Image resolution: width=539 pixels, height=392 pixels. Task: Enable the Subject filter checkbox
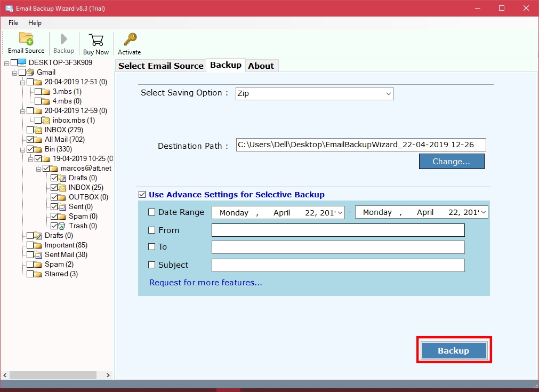151,265
